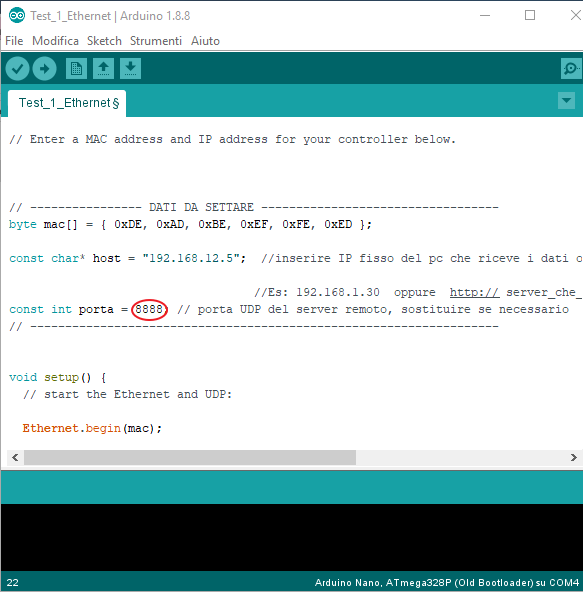
Task: Click the horizontal scrollbar left arrow
Action: [x=15, y=458]
